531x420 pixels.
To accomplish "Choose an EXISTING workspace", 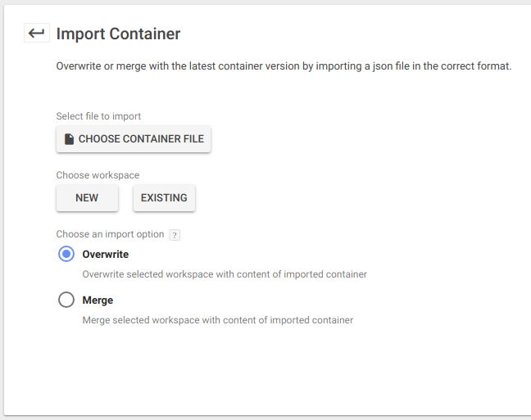I will 164,198.
